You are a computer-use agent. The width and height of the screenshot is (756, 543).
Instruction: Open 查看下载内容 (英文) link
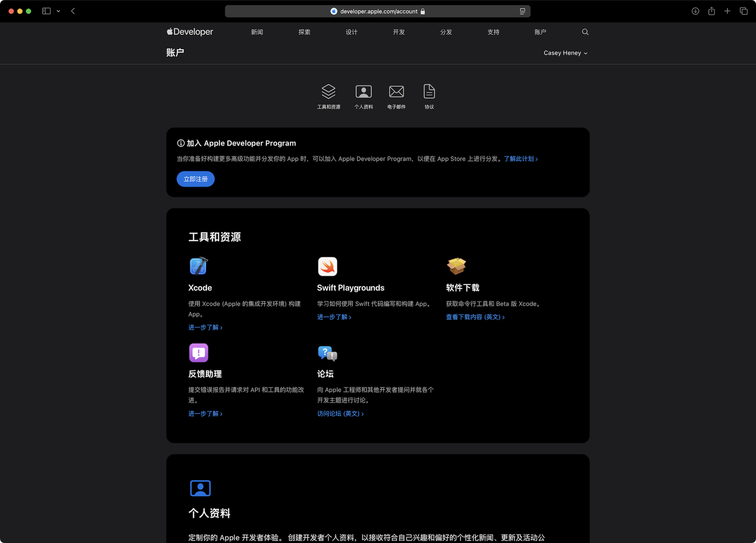[x=475, y=317]
